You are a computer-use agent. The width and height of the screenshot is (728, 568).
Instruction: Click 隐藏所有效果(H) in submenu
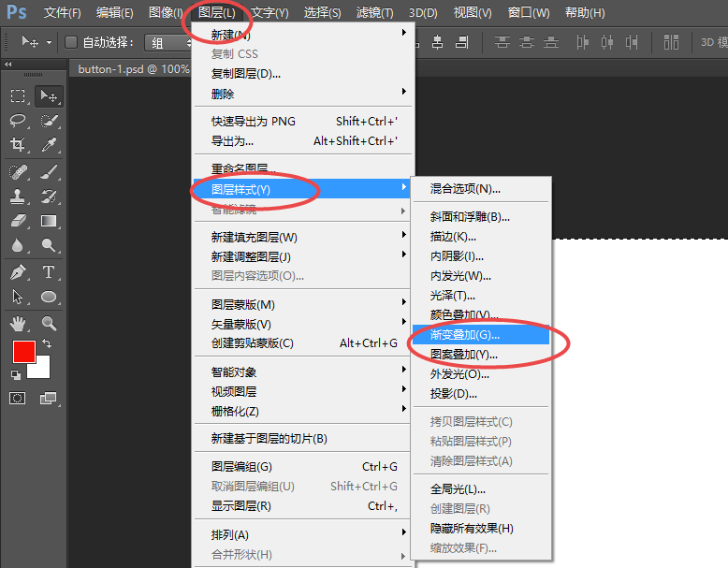pyautogui.click(x=481, y=528)
